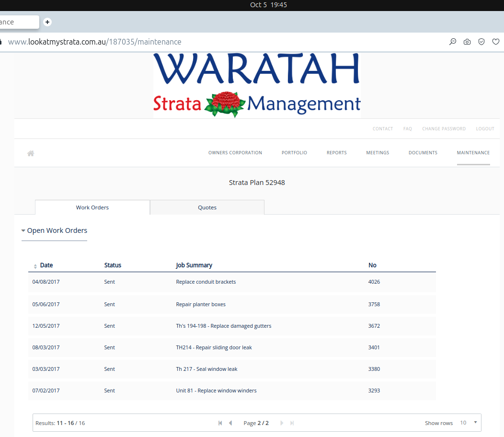This screenshot has height=437, width=504.
Task: Go to the home page icon
Action: [x=31, y=153]
